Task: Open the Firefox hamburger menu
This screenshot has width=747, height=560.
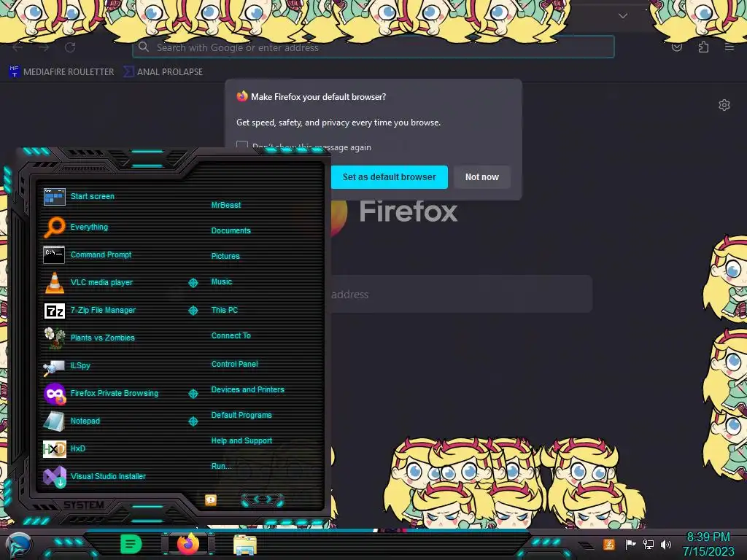Action: [729, 47]
